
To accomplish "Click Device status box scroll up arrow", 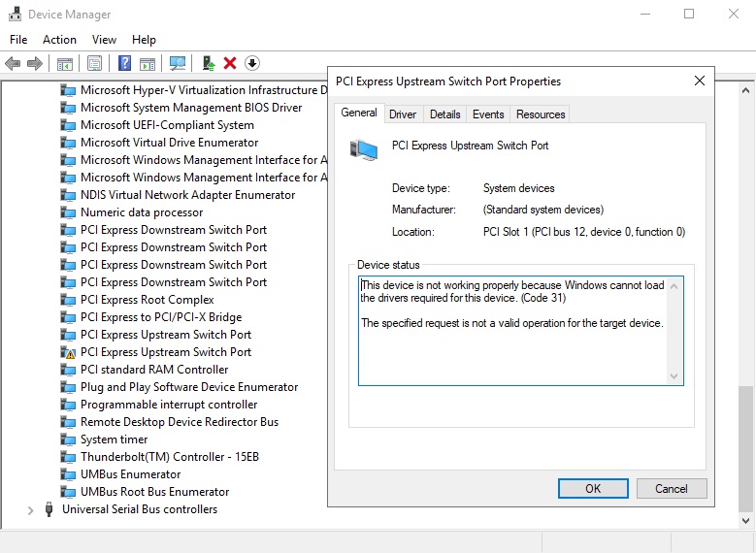I will 674,286.
